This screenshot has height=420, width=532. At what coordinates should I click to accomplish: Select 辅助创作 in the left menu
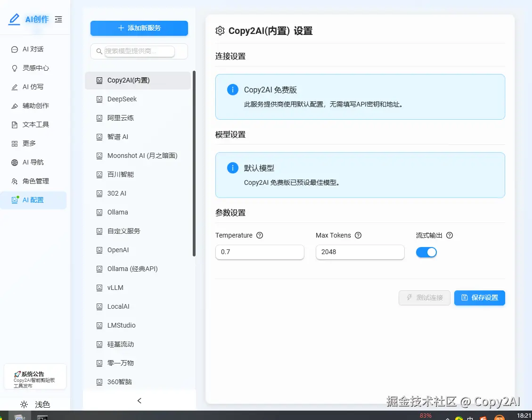pos(33,106)
